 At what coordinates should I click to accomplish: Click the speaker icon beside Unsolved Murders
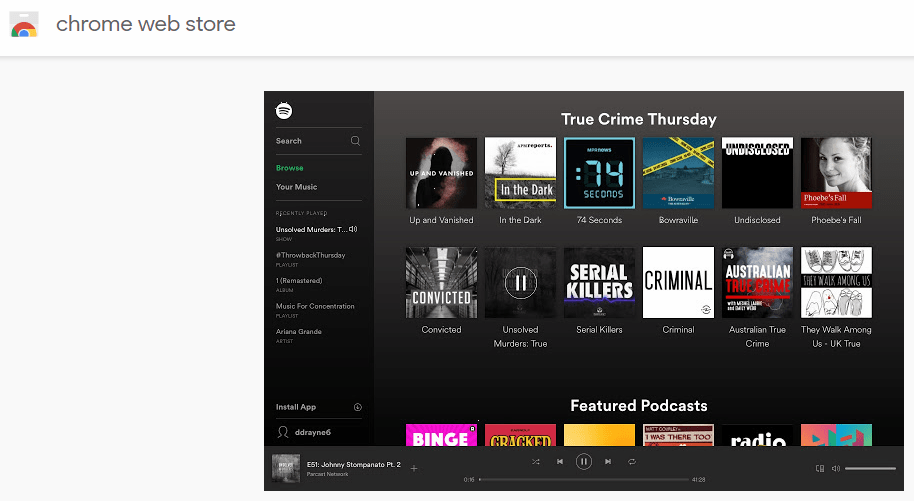coord(353,229)
